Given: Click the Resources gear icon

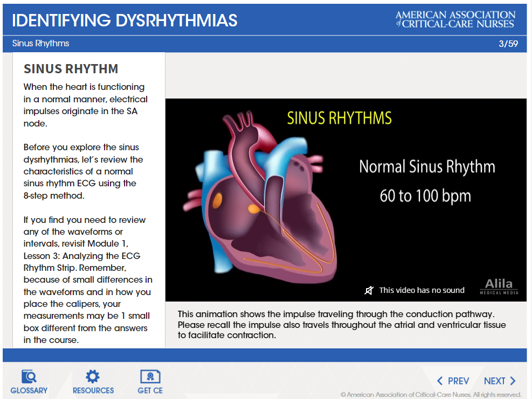Looking at the screenshot, I should 93,376.
